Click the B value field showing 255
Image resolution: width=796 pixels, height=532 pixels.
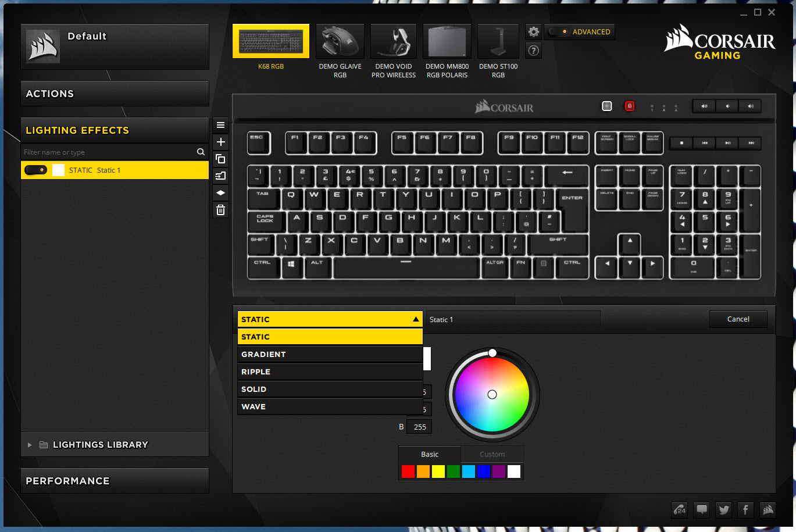(419, 427)
